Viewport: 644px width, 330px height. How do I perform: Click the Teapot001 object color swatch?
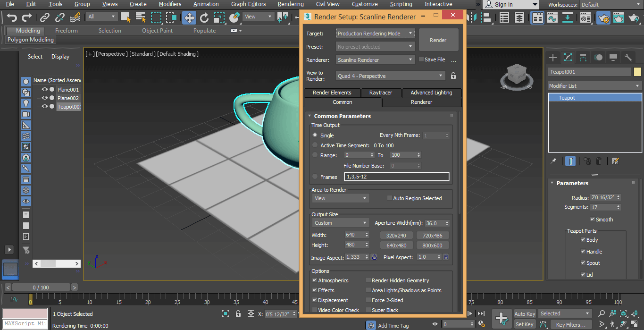pyautogui.click(x=637, y=72)
